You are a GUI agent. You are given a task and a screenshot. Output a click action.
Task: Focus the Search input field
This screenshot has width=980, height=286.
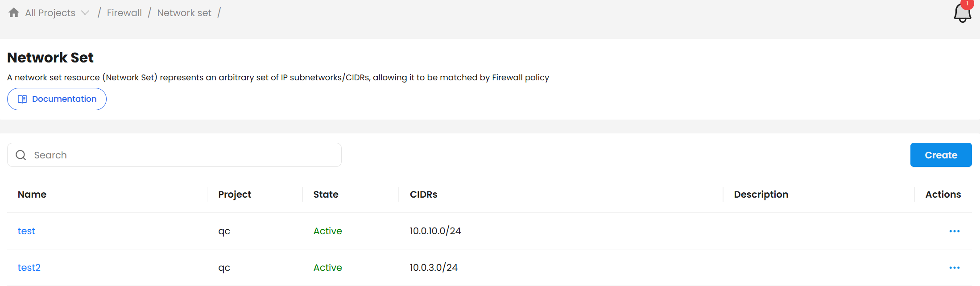183,155
